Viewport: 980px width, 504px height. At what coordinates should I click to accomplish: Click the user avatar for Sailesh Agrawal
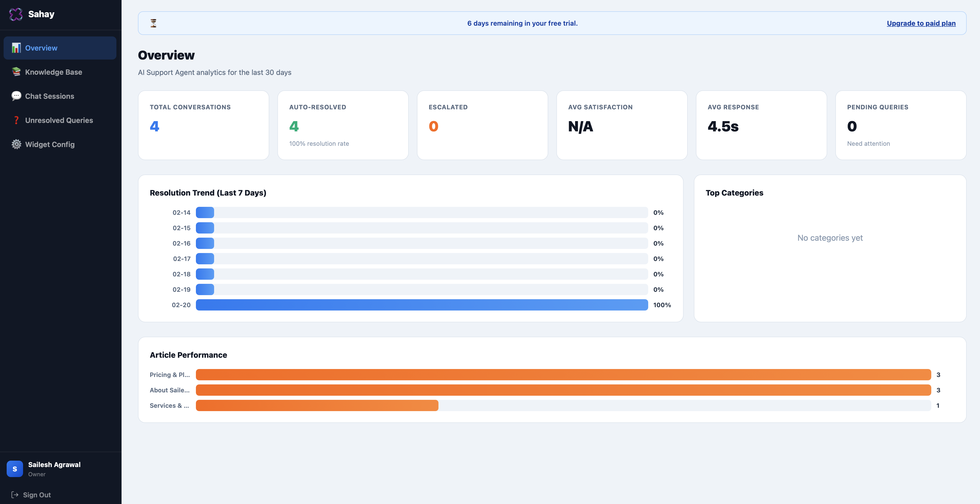point(14,469)
